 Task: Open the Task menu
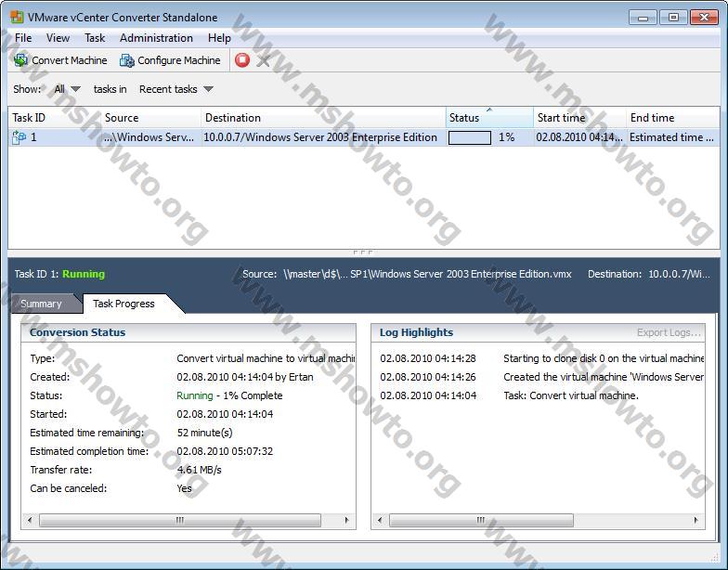(95, 38)
